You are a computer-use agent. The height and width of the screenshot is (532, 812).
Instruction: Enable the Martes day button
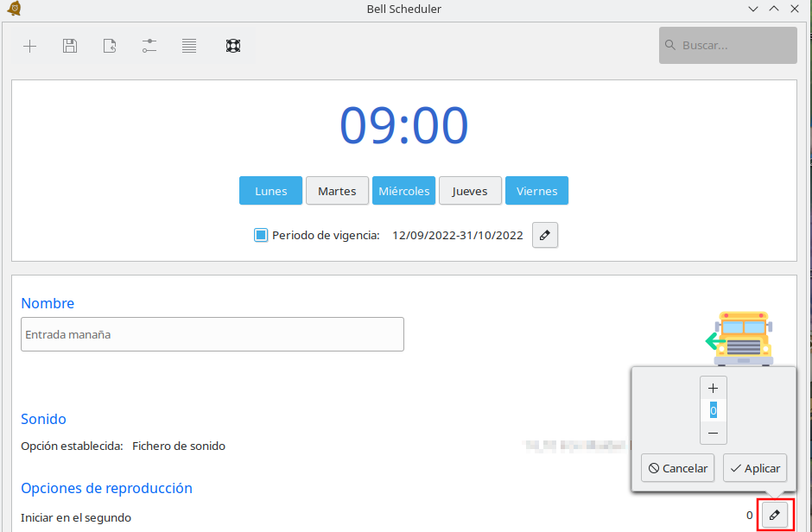tap(337, 191)
